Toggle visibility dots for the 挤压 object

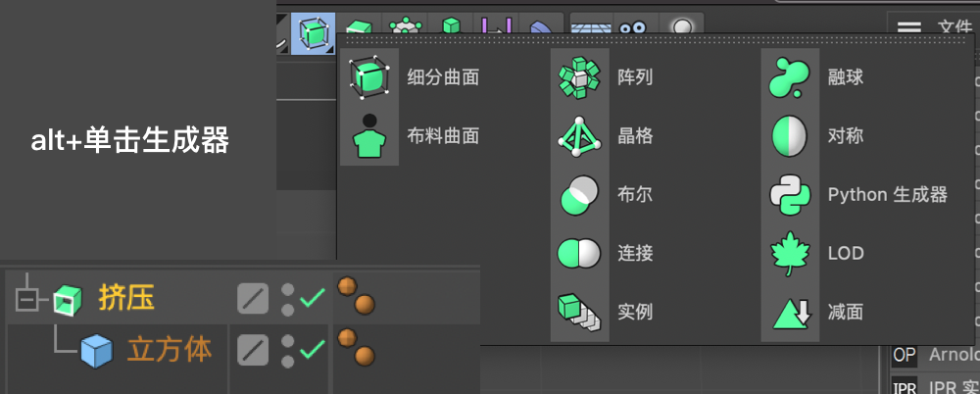(288, 298)
